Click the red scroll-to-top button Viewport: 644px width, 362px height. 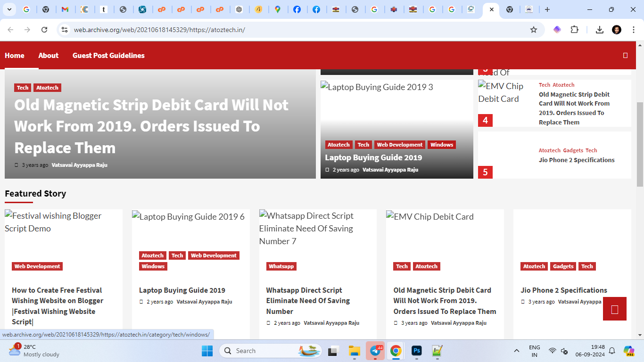point(615,309)
